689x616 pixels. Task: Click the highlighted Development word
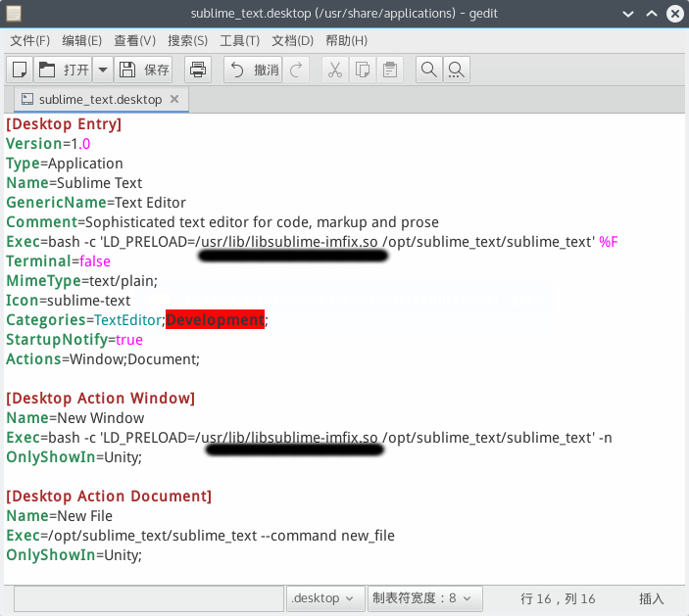(215, 320)
